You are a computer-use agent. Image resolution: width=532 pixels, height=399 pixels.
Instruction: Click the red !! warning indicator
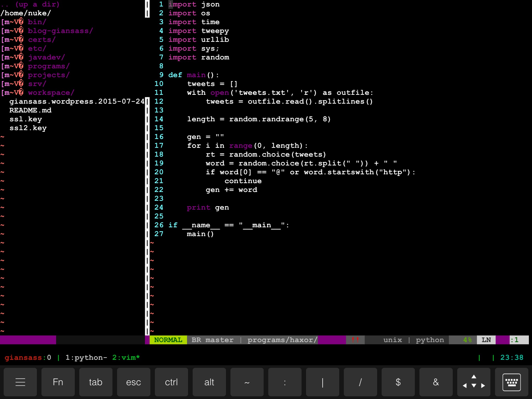(x=355, y=340)
